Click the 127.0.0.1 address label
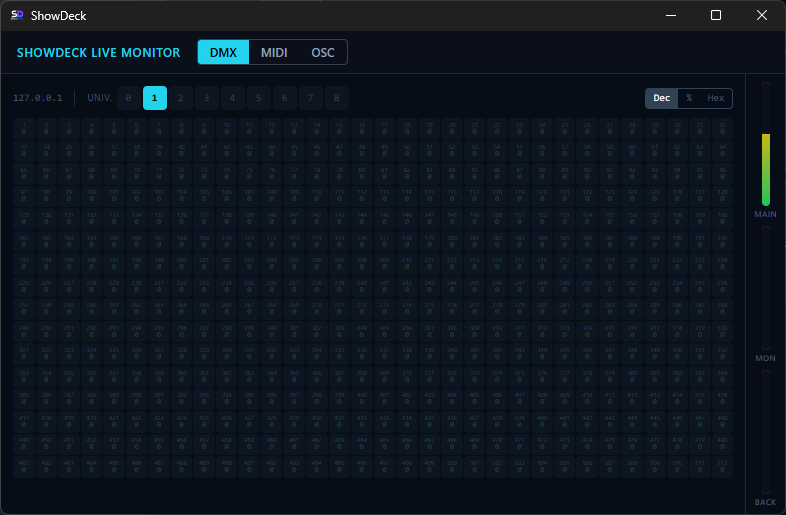Viewport: 786px width, 515px height. 38,98
